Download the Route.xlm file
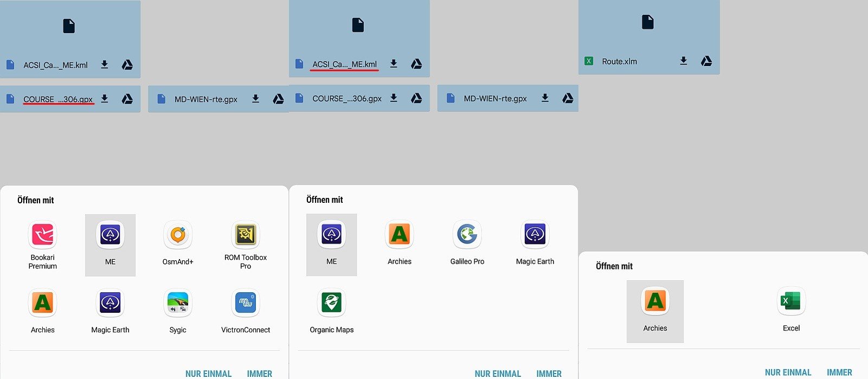This screenshot has height=379, width=868. [684, 61]
